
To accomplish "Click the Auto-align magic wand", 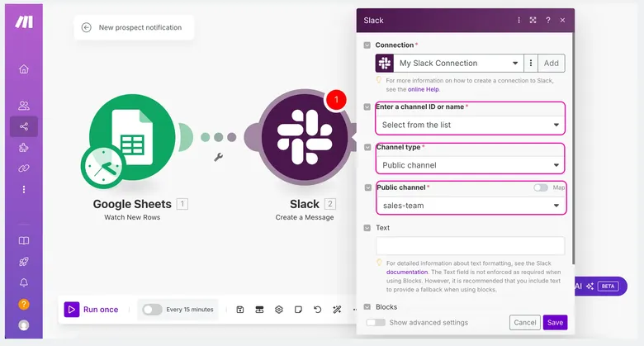I will click(337, 310).
